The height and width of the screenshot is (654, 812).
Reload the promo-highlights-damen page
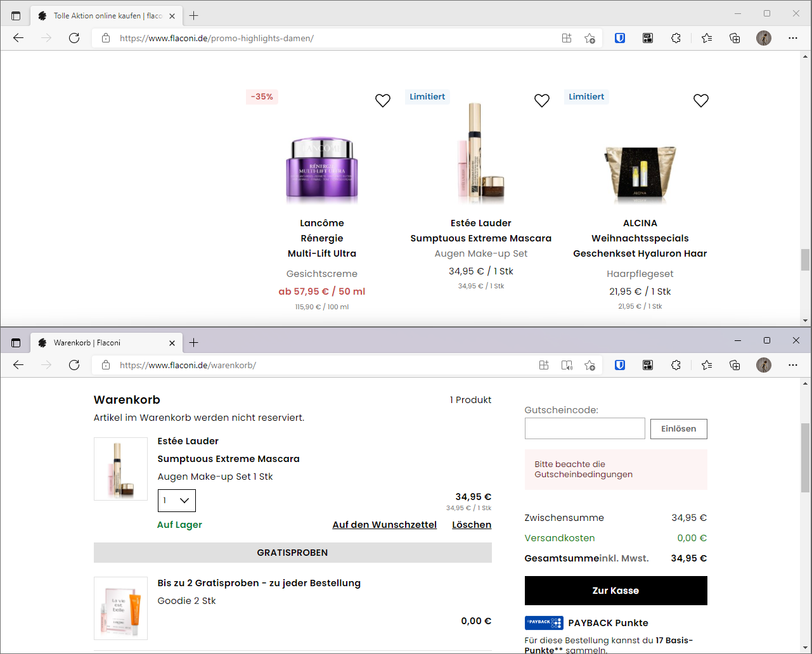click(74, 38)
